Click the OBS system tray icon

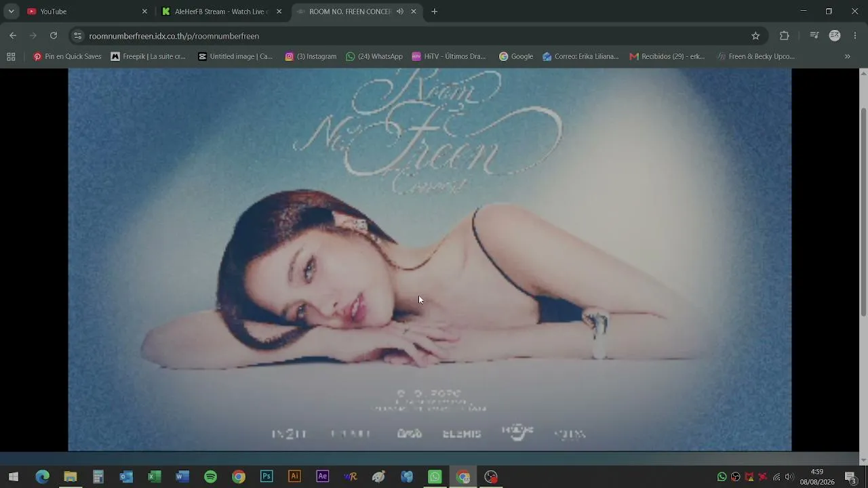tap(736, 477)
